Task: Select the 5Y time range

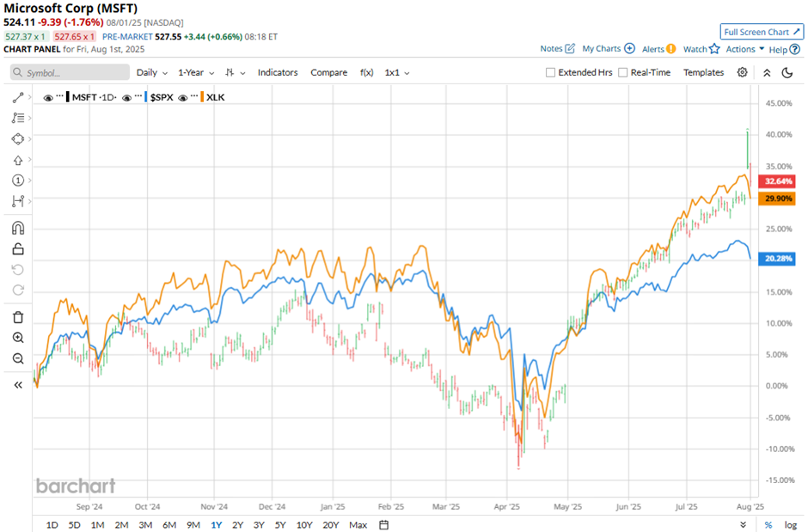Action: pyautogui.click(x=280, y=525)
